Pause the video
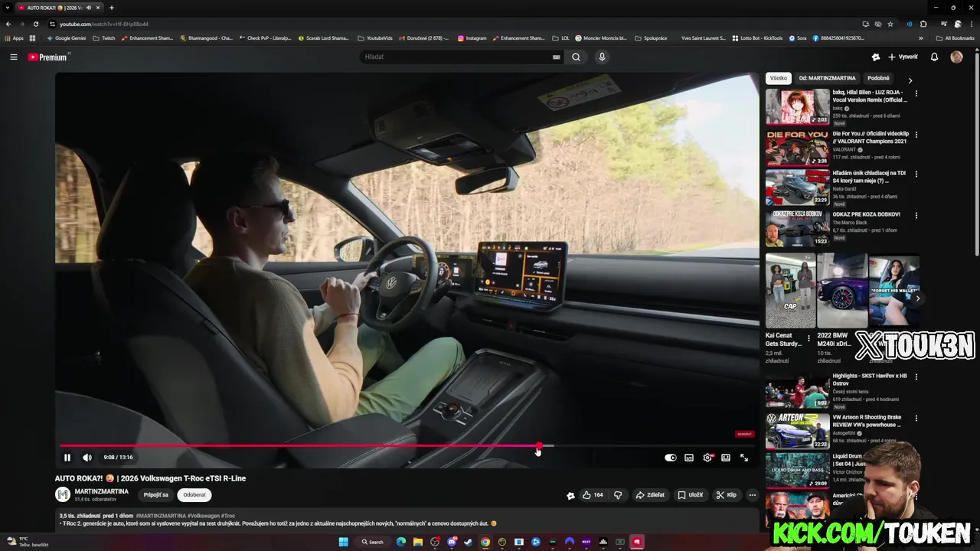Image resolution: width=980 pixels, height=551 pixels. [x=67, y=458]
